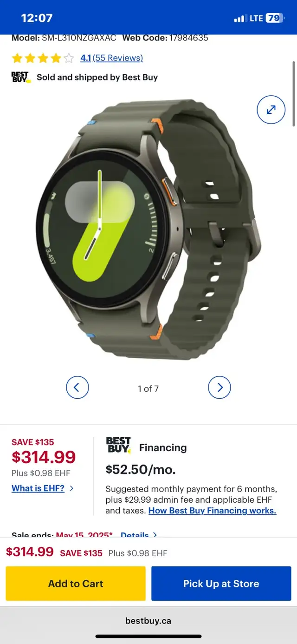Open the What is EHF? link
Screen dimensions: 297x644
(38, 488)
